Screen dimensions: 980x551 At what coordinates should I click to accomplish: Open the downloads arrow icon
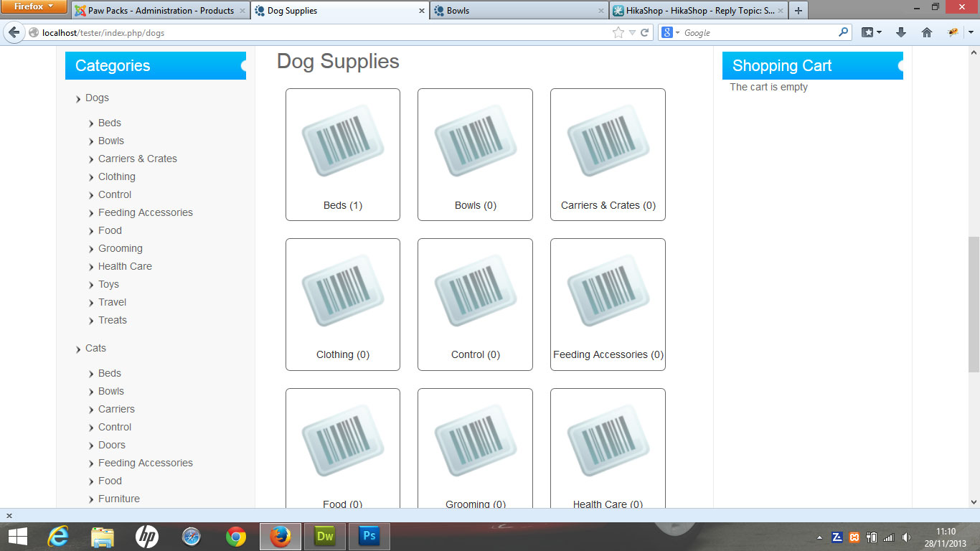coord(901,32)
